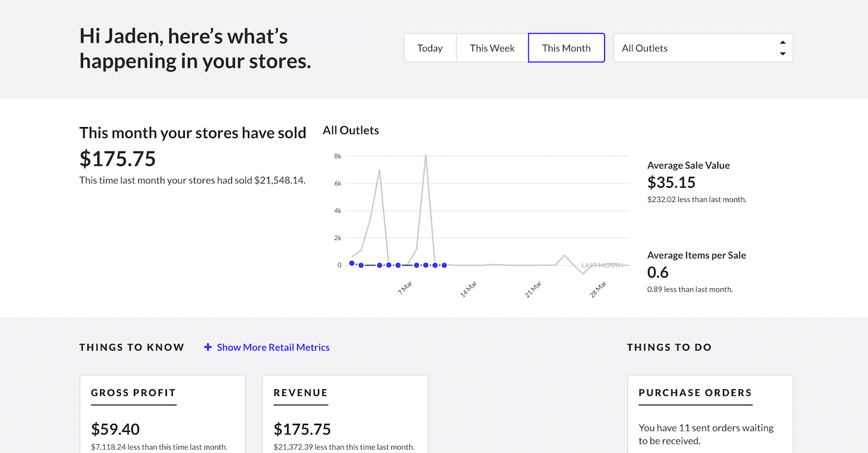Click the 28 Mar axis label

pos(598,289)
